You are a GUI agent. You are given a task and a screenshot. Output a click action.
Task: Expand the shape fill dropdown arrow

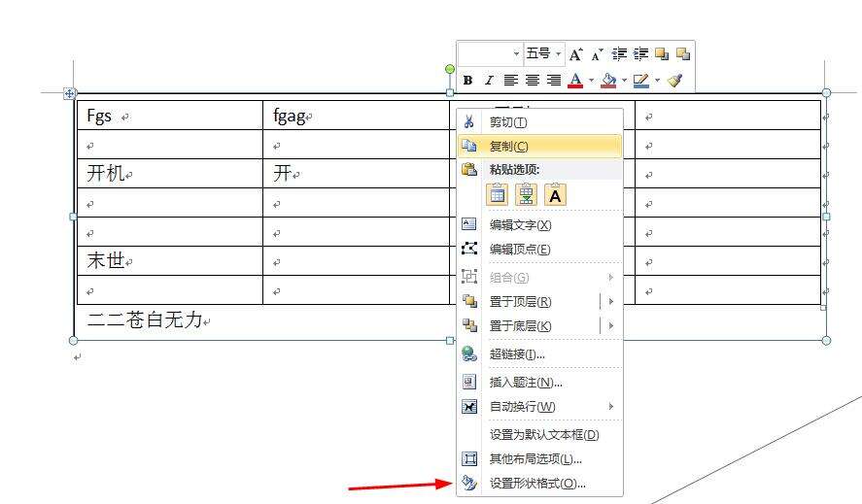pyautogui.click(x=624, y=81)
